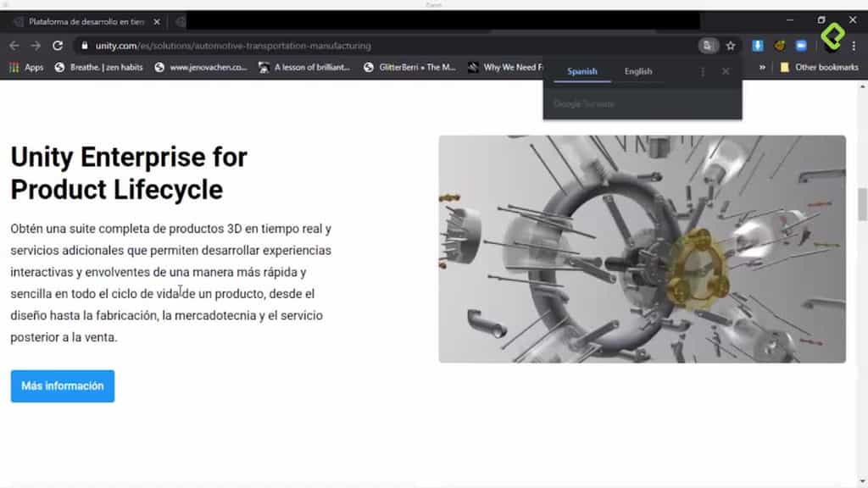Click the scrollbar up arrow
Image resolution: width=868 pixels, height=488 pixels.
(862, 87)
